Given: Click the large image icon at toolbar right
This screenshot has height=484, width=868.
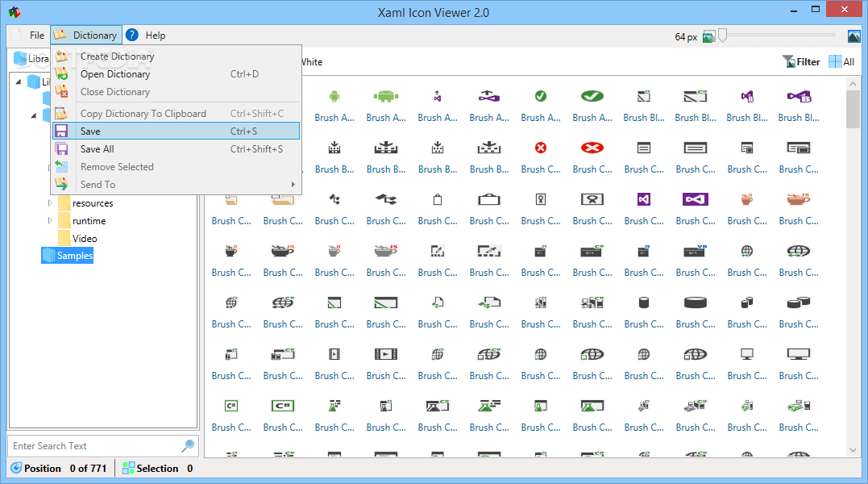Looking at the screenshot, I should click(853, 36).
